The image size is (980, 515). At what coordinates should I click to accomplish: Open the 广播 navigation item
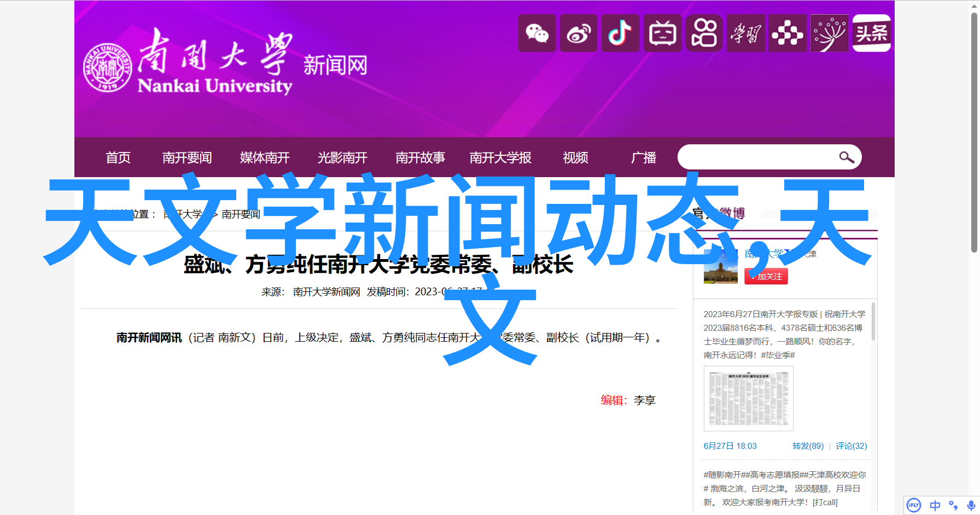click(644, 157)
